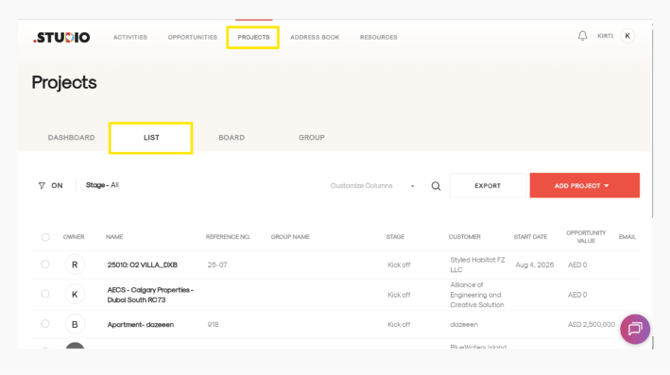Sort by Customer column header
670x375 pixels.
464,237
